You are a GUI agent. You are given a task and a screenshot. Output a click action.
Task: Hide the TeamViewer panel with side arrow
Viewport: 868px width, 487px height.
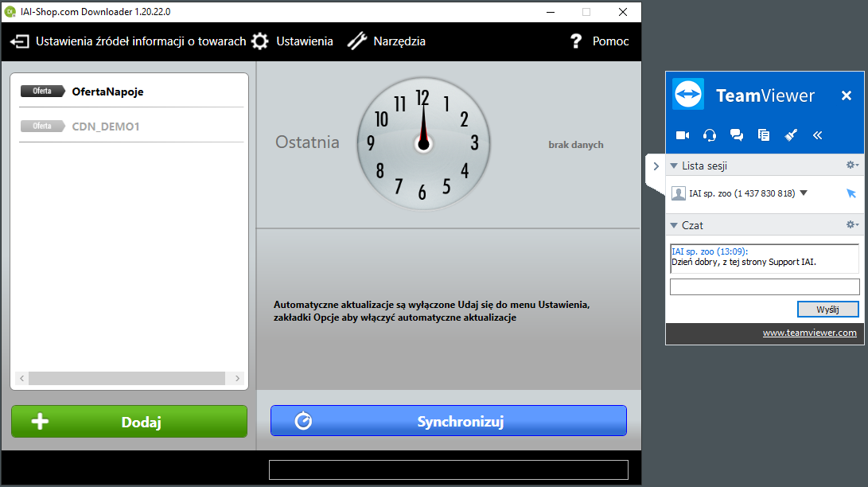tap(656, 166)
